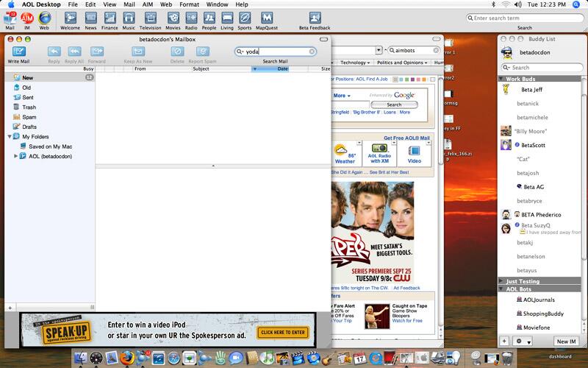The image size is (588, 368).
Task: Open the Mail icon in the AOL toolbar
Action: [10, 19]
